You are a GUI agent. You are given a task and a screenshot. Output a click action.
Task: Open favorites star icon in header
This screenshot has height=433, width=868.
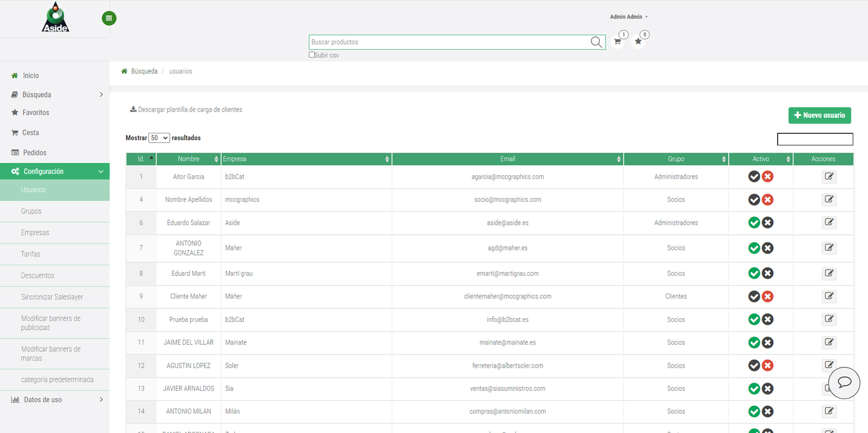click(638, 42)
